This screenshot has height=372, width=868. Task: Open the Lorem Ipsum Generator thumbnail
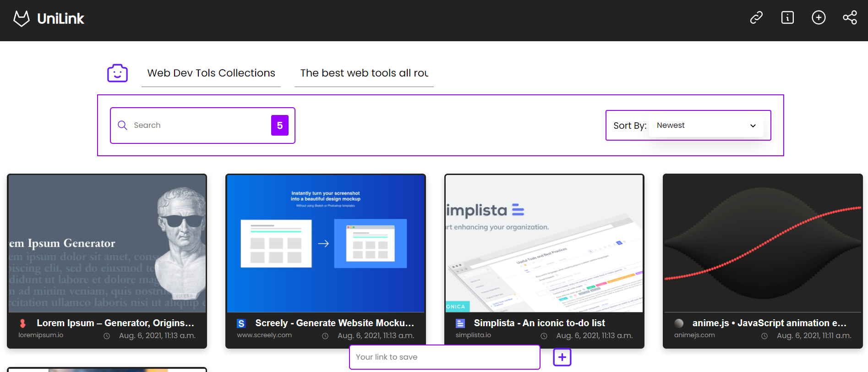pos(107,244)
